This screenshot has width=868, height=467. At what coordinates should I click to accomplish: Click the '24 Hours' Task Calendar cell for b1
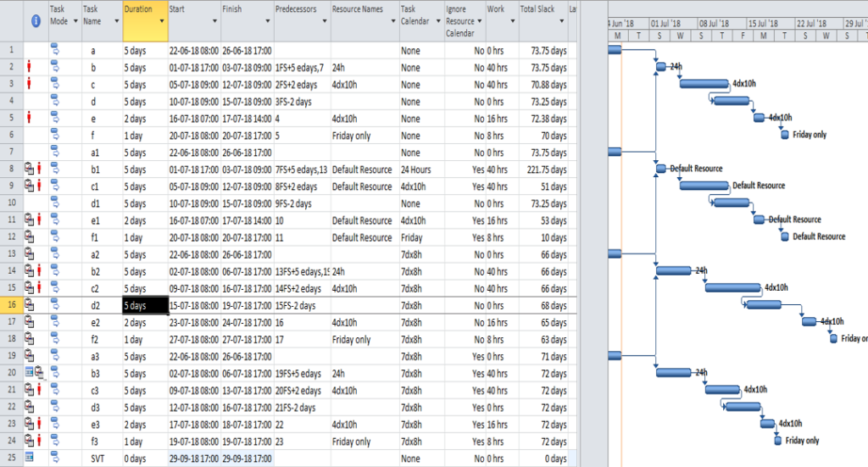421,170
